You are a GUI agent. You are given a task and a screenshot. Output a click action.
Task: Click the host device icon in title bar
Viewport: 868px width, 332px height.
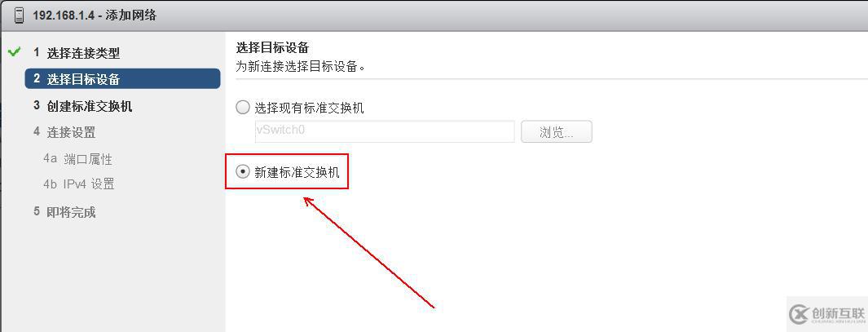click(20, 15)
